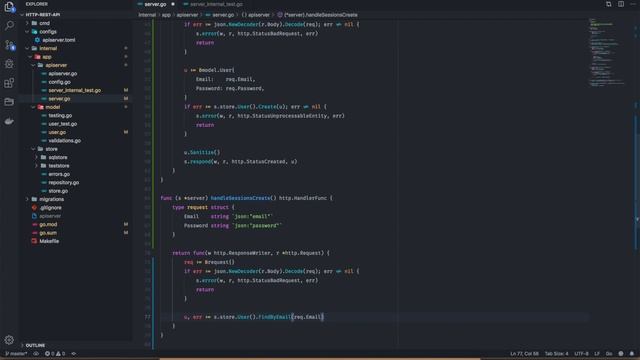
Task: Open the Docker view in activity bar
Action: point(9,121)
